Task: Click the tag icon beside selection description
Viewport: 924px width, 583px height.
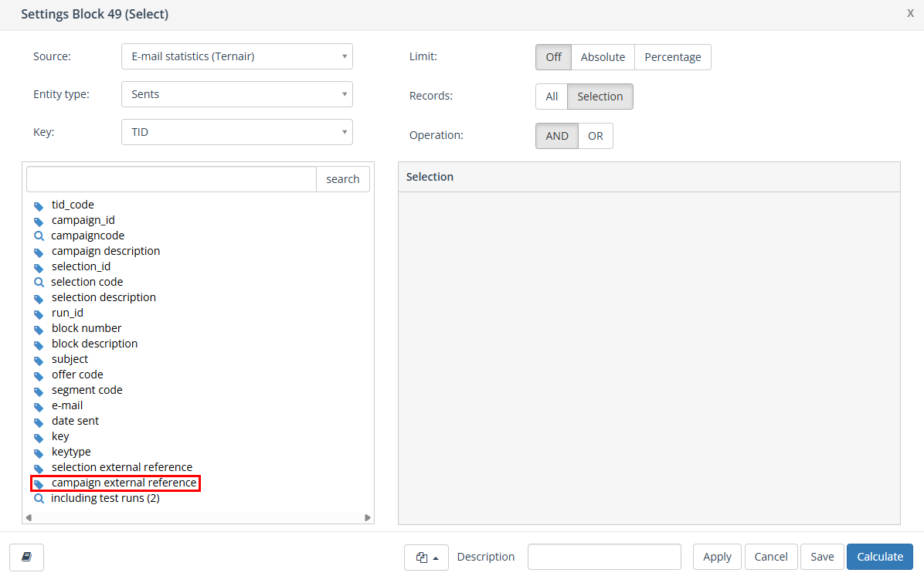Action: click(x=39, y=299)
